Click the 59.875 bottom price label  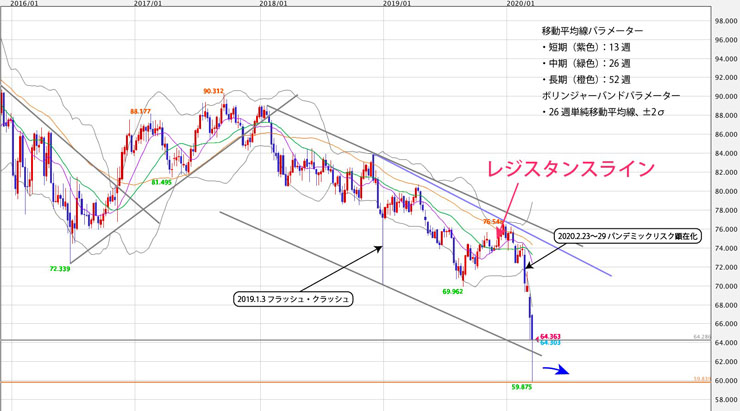pos(522,387)
